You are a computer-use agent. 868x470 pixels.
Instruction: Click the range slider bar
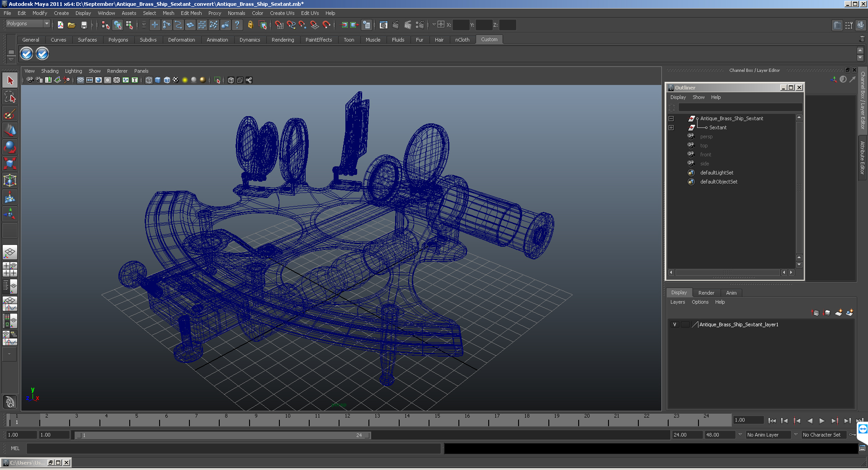point(223,435)
